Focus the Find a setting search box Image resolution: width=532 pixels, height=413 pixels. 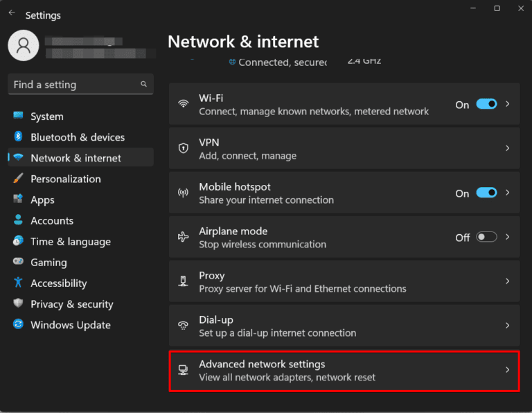[73, 85]
